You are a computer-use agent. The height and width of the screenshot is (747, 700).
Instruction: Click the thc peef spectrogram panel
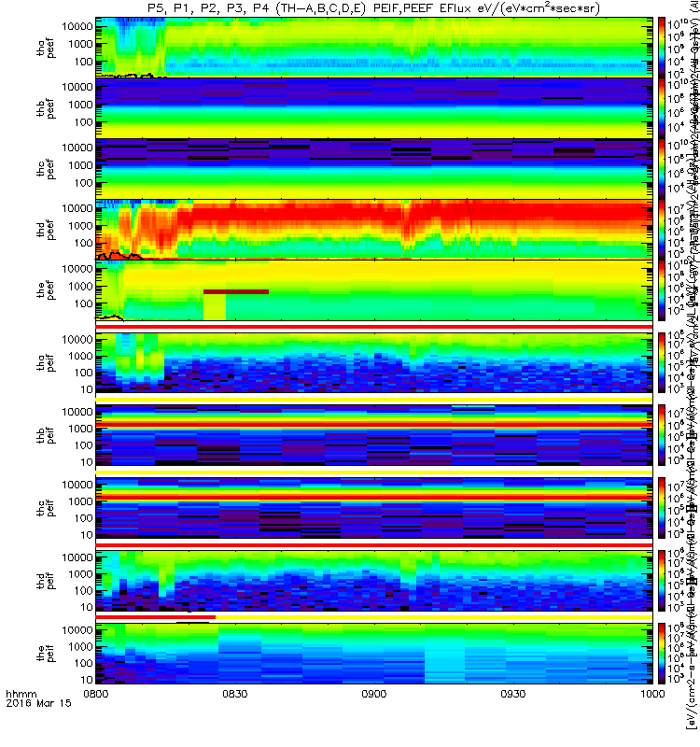point(374,169)
